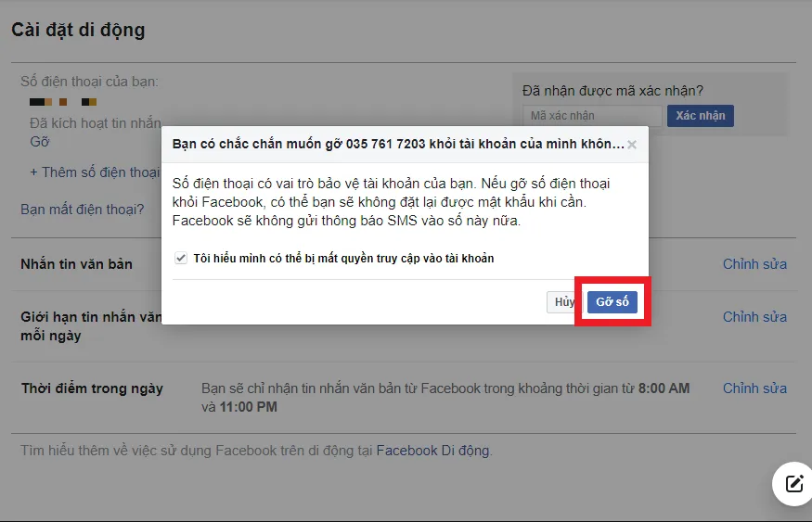Viewport: 812px width, 522px height.
Task: Open the new message compose icon
Action: (x=793, y=483)
